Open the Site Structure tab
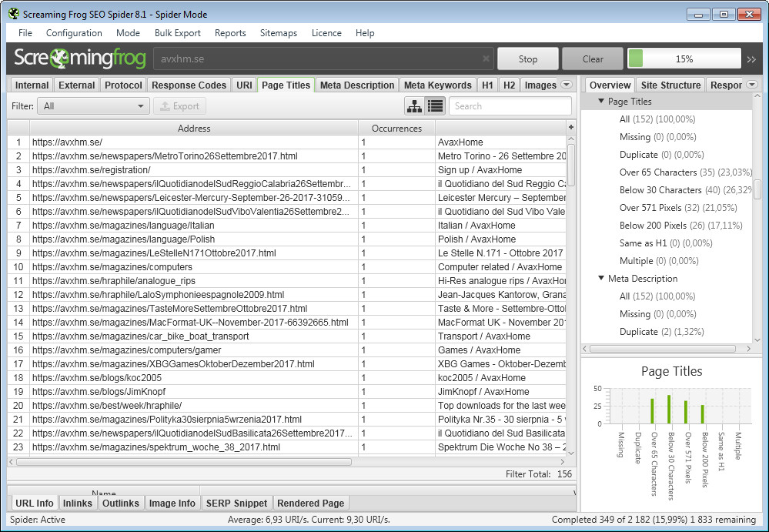The image size is (769, 532). [x=670, y=85]
